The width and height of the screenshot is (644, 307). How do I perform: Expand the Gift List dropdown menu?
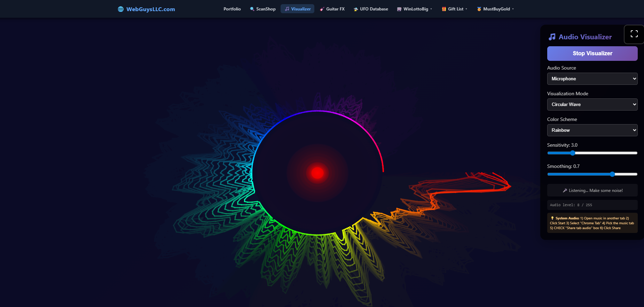coord(454,9)
